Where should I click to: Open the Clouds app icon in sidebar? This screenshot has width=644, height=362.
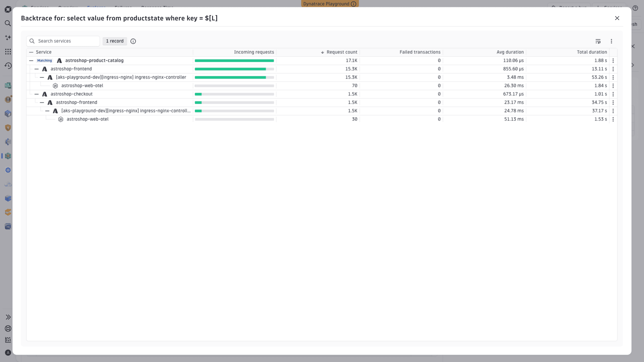coord(8,184)
